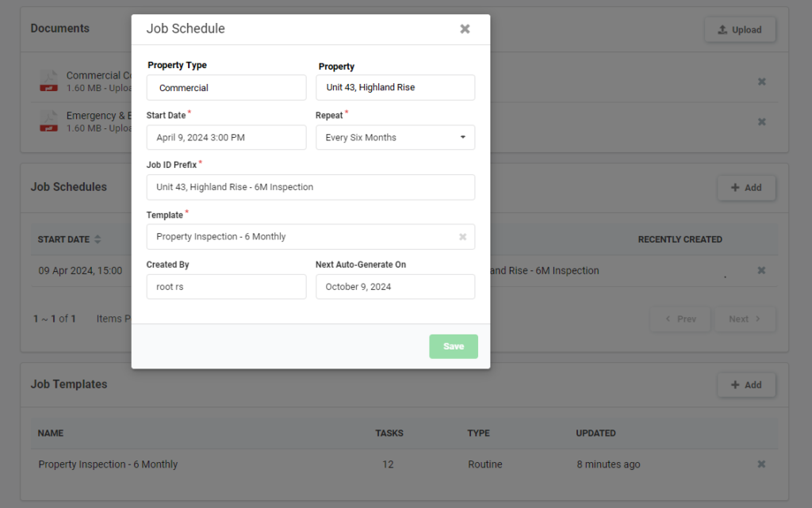Upload a new document
The width and height of the screenshot is (812, 508).
pos(739,30)
